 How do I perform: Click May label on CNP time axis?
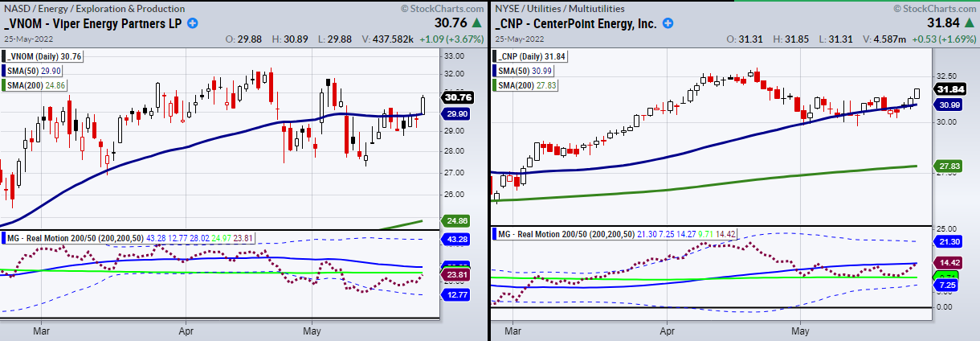pos(800,330)
